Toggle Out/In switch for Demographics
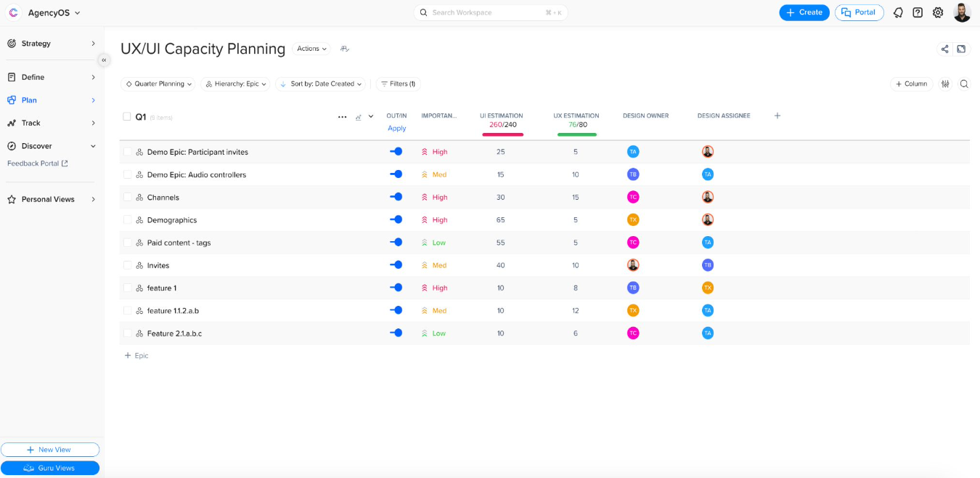Screen dimensions: 980x478 coord(396,219)
